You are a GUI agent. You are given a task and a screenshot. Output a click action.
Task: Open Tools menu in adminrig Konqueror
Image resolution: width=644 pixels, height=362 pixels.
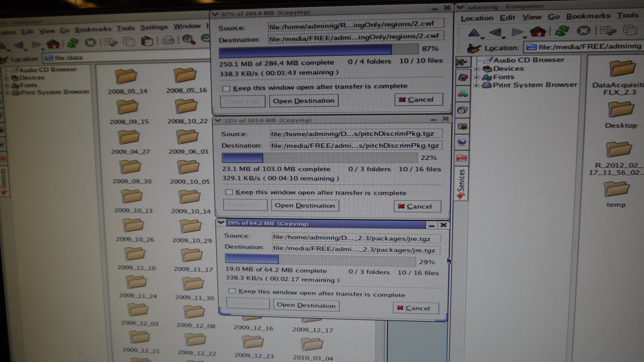628,15
